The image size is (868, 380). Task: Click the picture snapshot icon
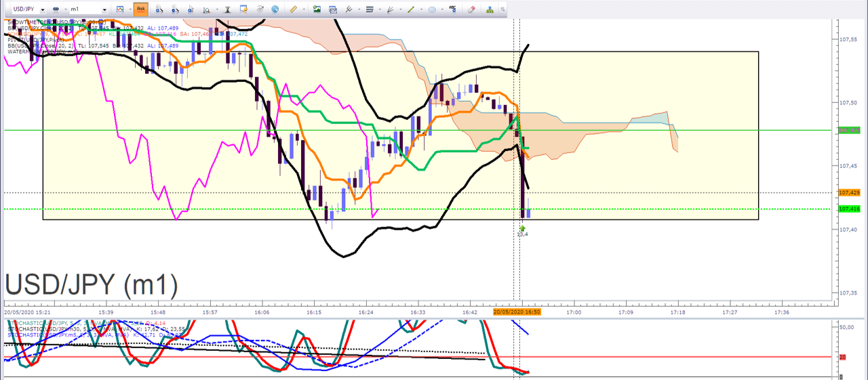pos(317,9)
